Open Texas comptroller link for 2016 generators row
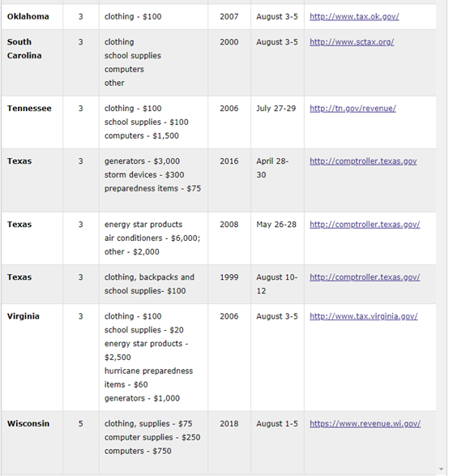 [x=363, y=161]
